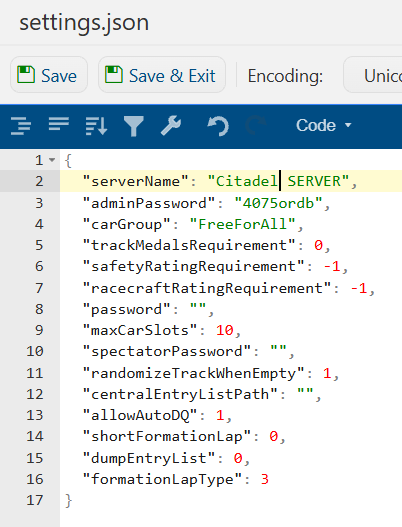Select line number 9 in gutter
This screenshot has width=402, height=527.
[39, 330]
